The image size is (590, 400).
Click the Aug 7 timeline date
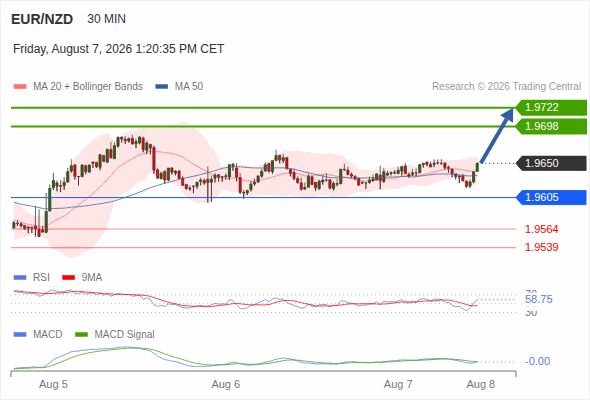[x=398, y=384]
